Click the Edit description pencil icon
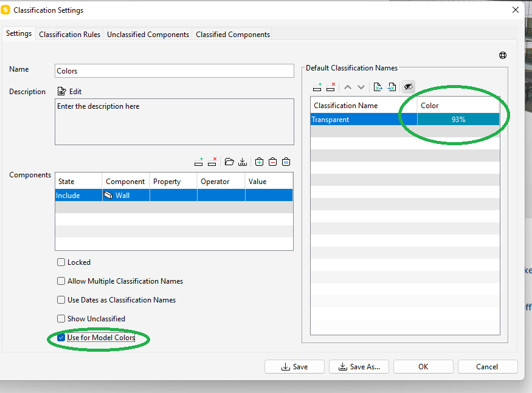The width and height of the screenshot is (532, 393). pyautogui.click(x=61, y=91)
